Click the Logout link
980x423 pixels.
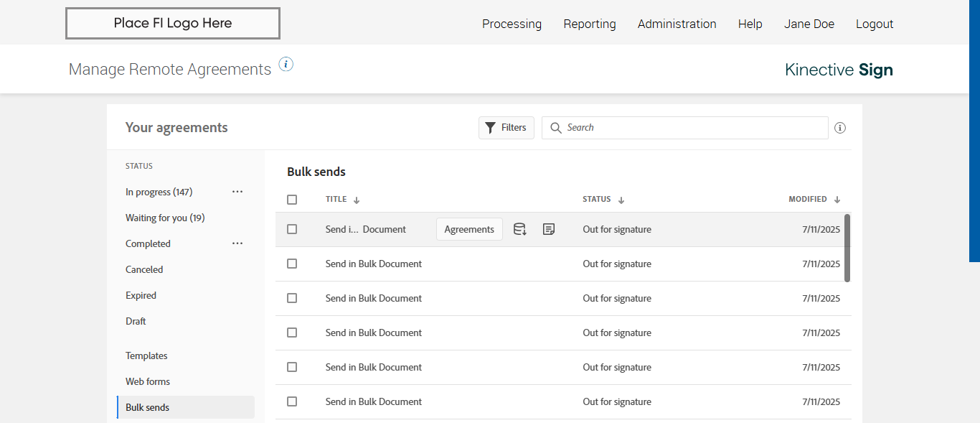[x=874, y=24]
